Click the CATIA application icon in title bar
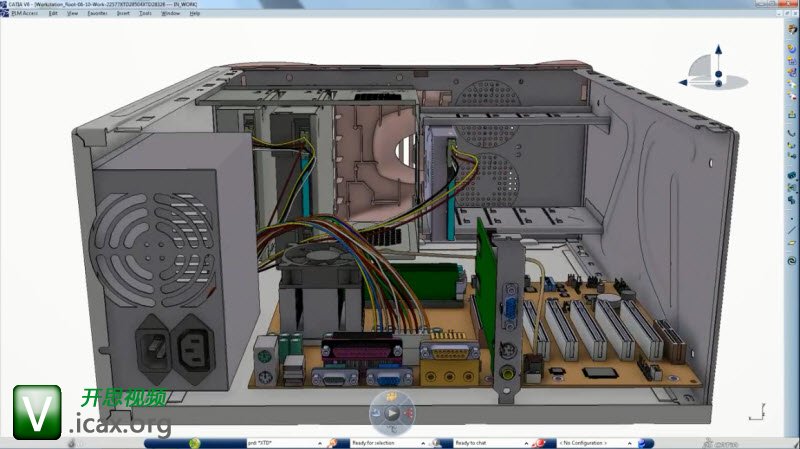800x449 pixels. pyautogui.click(x=4, y=4)
